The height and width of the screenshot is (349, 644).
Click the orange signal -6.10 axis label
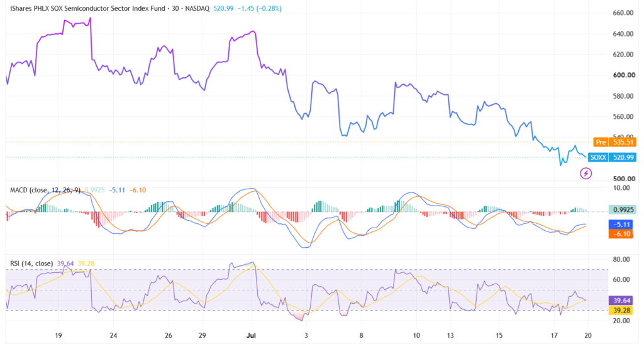(621, 234)
